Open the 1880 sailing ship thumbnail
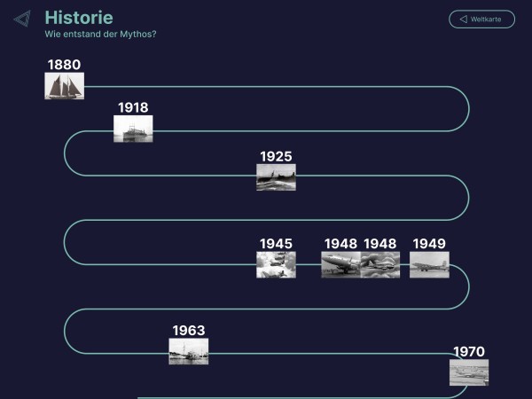 (x=65, y=86)
